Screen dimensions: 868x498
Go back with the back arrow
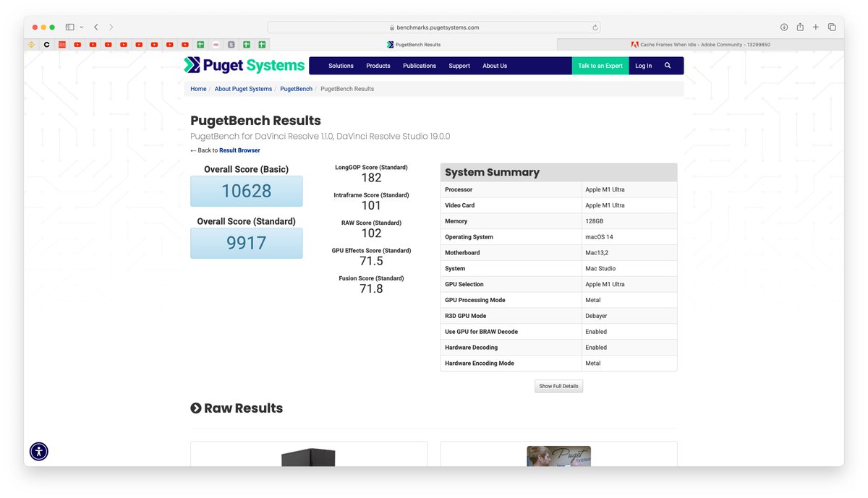[95, 27]
